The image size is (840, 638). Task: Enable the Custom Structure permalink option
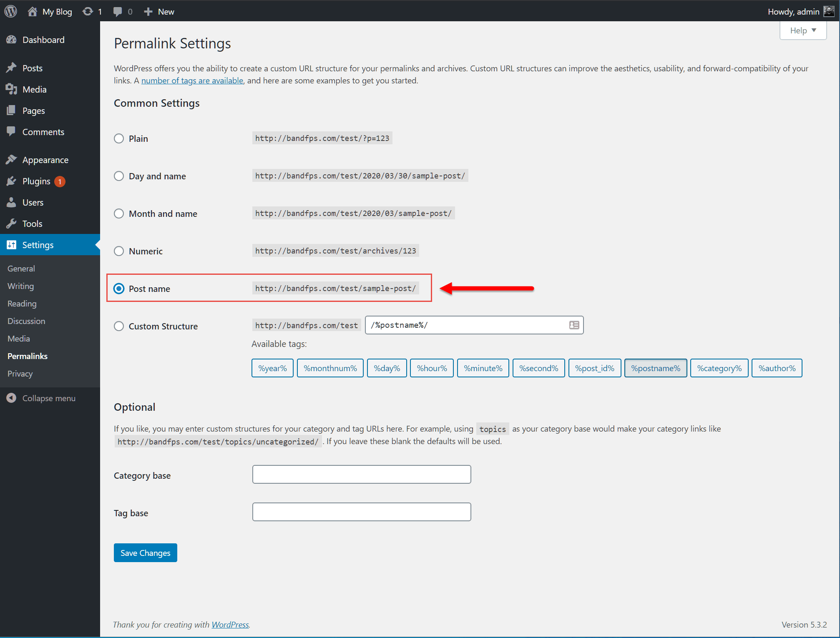tap(119, 326)
